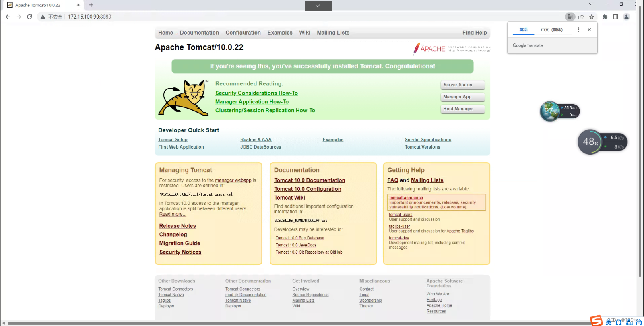644x326 pixels.
Task: Open the extensions puzzle icon
Action: (x=605, y=17)
